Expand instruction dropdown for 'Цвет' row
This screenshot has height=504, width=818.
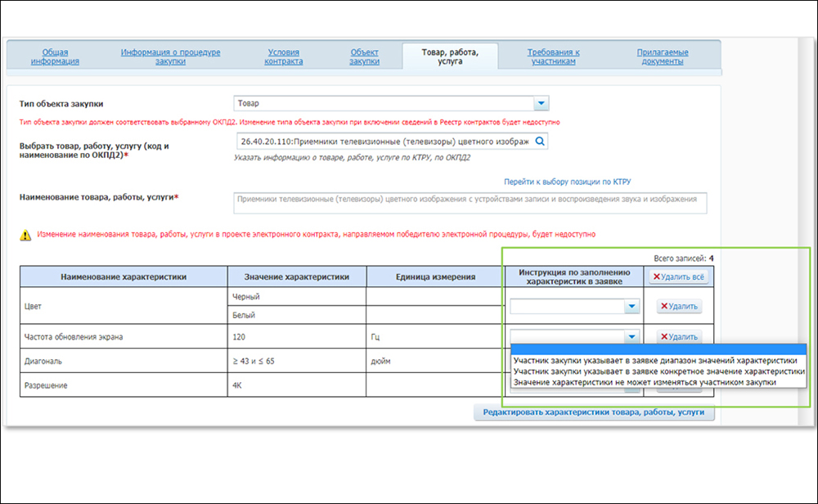(x=631, y=306)
